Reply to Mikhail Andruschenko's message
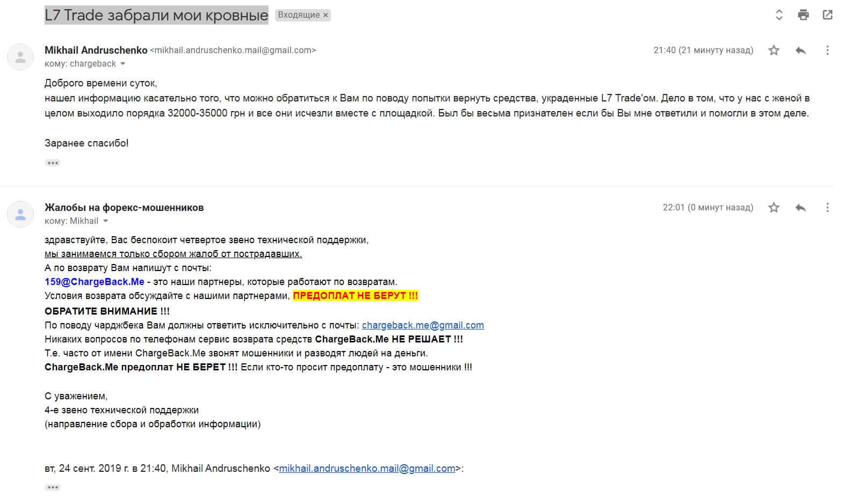Viewport: 844px width, 504px height. [x=800, y=50]
